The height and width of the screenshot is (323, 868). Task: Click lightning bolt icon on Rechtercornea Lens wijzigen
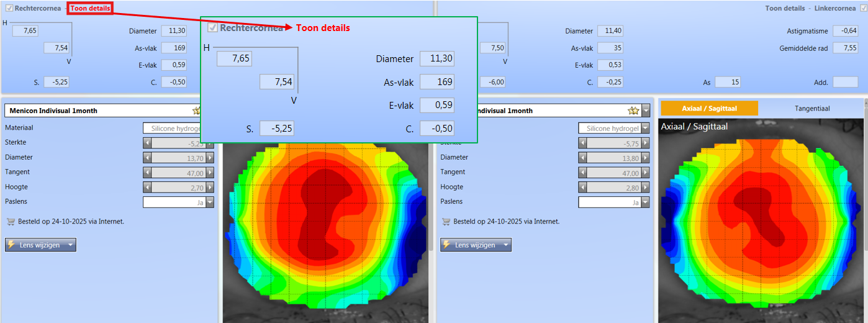pyautogui.click(x=11, y=245)
